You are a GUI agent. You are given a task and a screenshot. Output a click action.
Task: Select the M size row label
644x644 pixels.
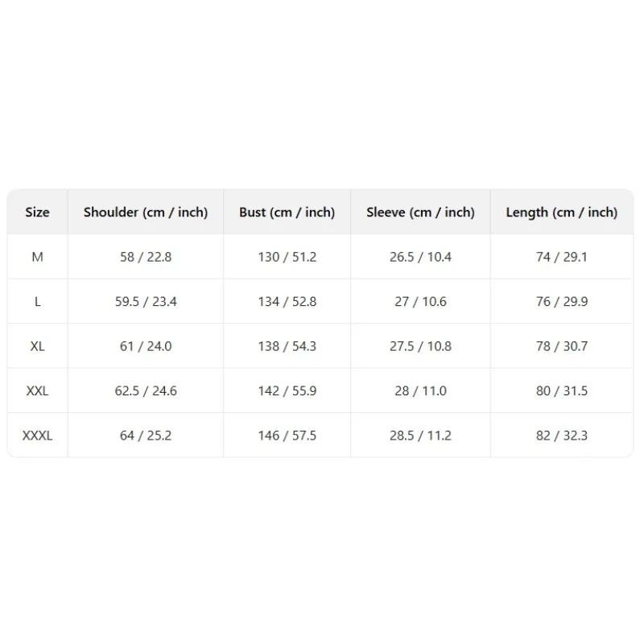[37, 257]
